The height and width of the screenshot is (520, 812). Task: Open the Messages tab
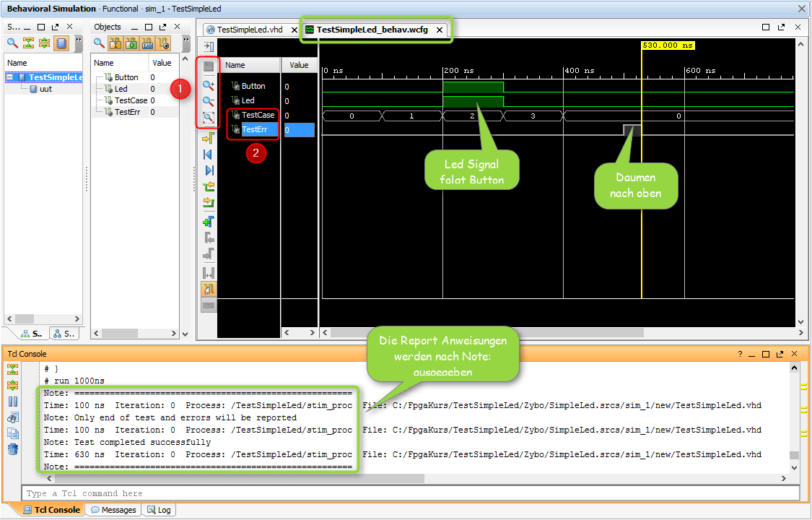click(113, 510)
